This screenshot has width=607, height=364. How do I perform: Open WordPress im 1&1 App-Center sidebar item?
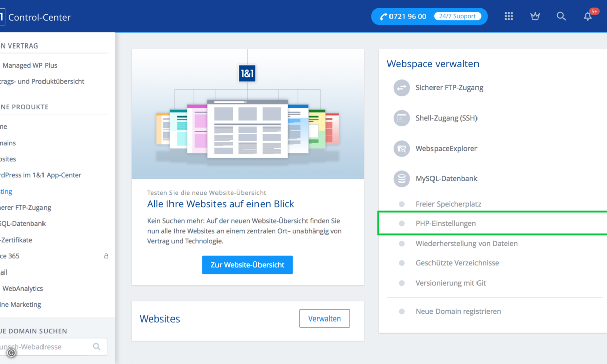40,175
